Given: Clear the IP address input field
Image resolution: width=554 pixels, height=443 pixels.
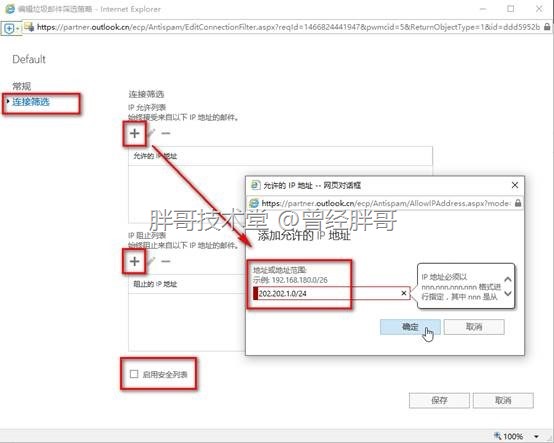Looking at the screenshot, I should [x=404, y=293].
